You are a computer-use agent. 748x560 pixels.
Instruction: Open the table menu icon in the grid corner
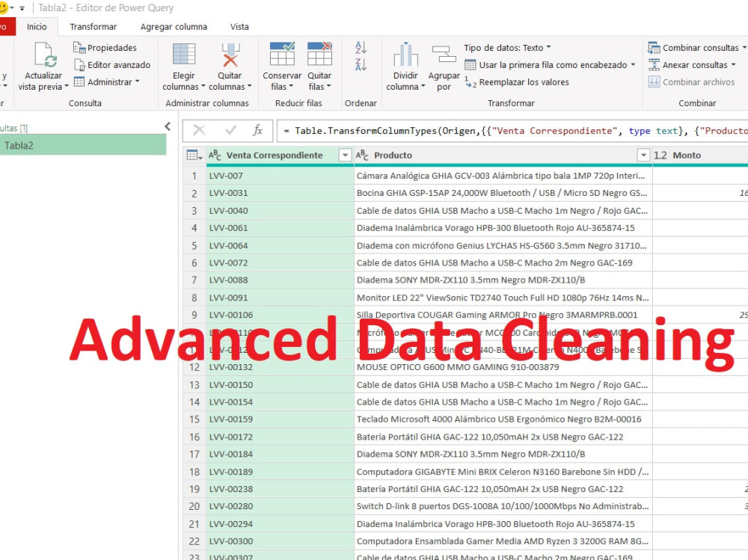pos(194,155)
